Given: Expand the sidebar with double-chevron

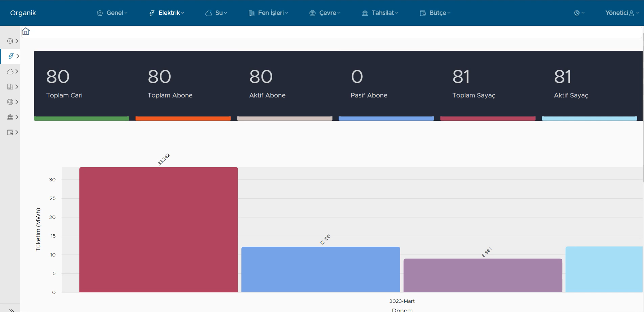Looking at the screenshot, I should pyautogui.click(x=11, y=310).
